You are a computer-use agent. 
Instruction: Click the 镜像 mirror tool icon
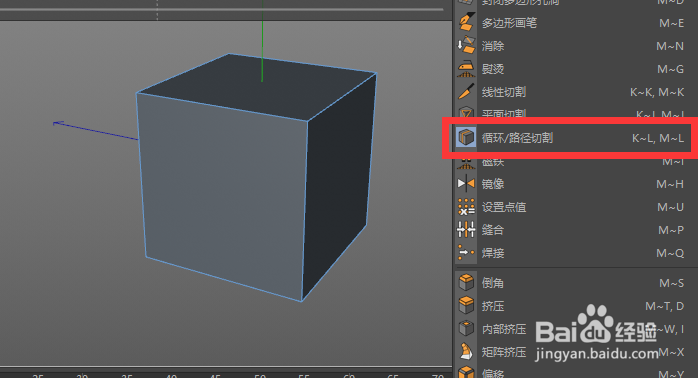(466, 184)
